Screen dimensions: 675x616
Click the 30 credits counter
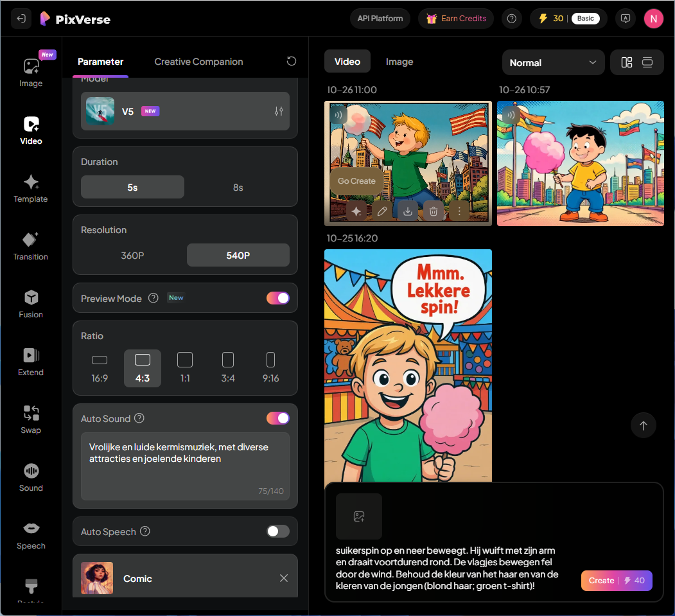click(x=551, y=19)
